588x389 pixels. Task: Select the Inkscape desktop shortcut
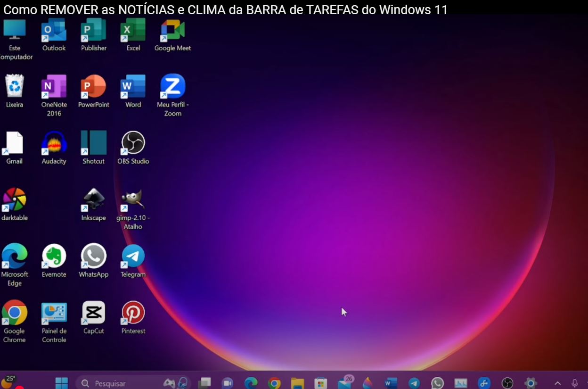click(94, 205)
